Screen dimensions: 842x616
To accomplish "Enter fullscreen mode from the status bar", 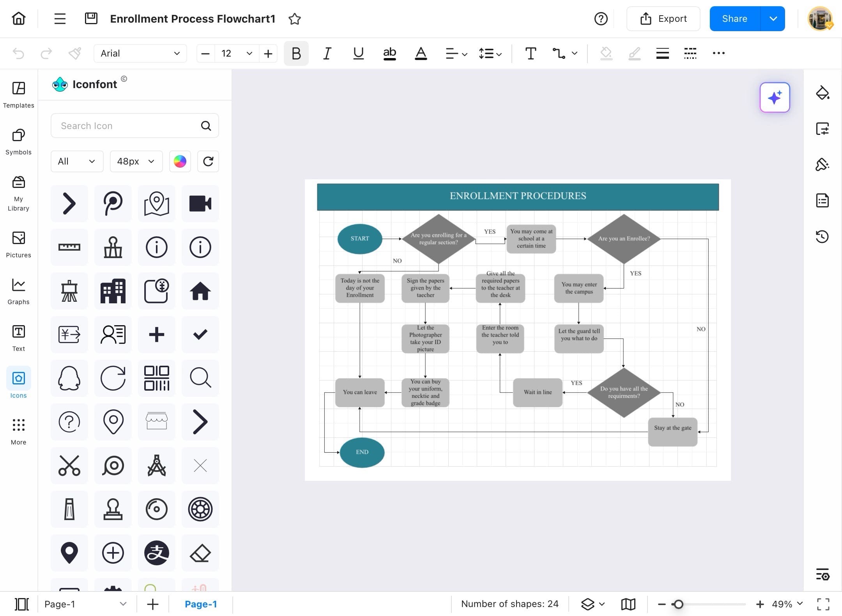I will tap(824, 604).
